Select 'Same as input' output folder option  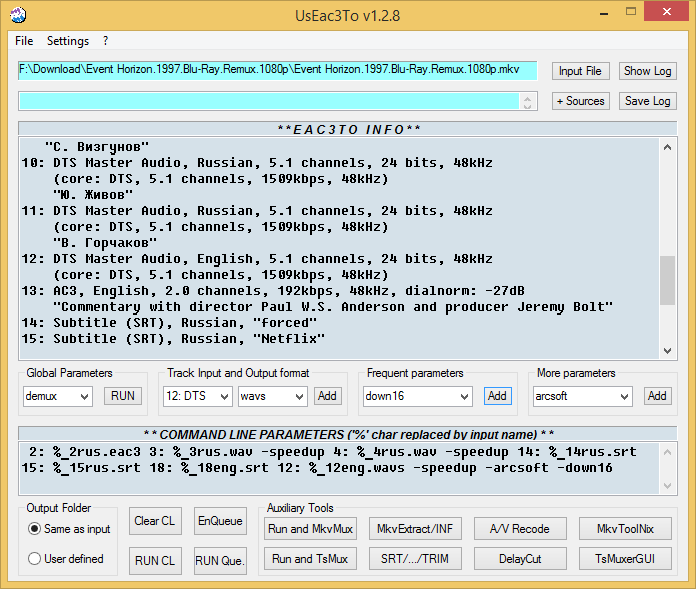(35, 528)
